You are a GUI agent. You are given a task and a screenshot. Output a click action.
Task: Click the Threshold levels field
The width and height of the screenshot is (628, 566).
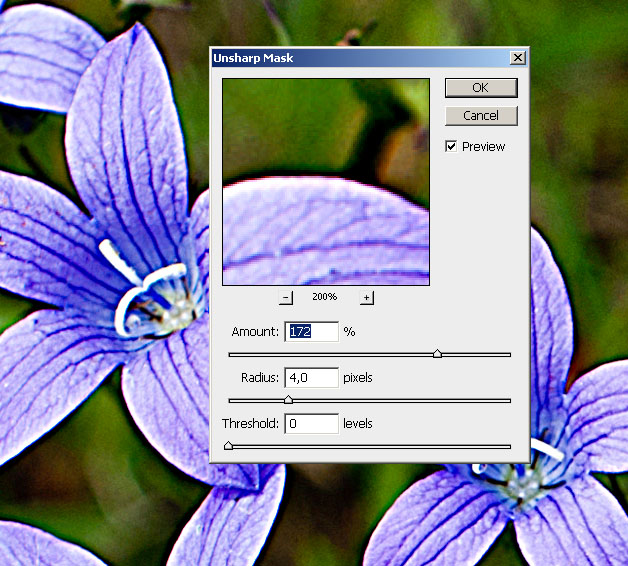pos(312,423)
